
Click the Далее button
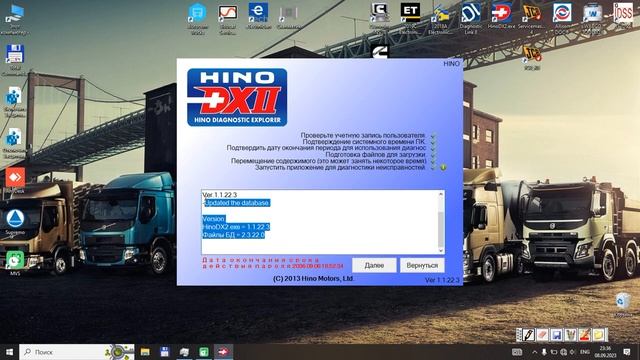point(374,265)
